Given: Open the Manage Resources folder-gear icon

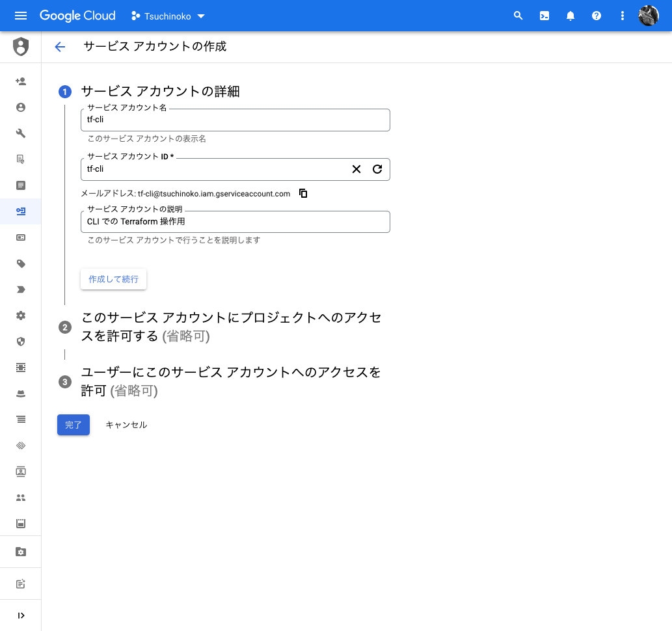Looking at the screenshot, I should click(x=21, y=552).
